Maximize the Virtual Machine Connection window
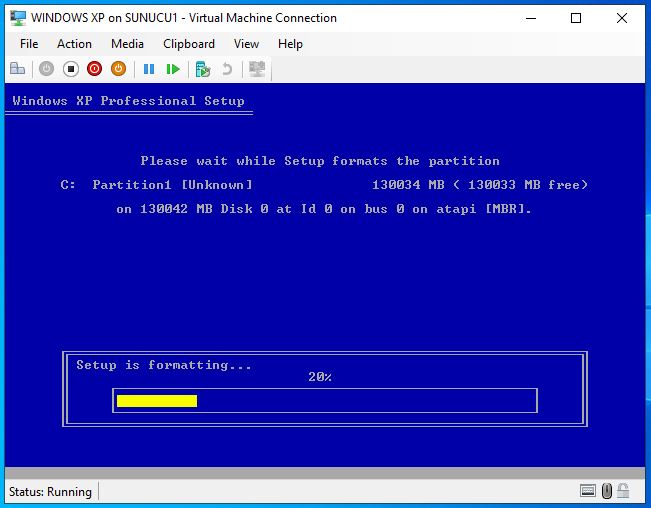 [x=576, y=18]
